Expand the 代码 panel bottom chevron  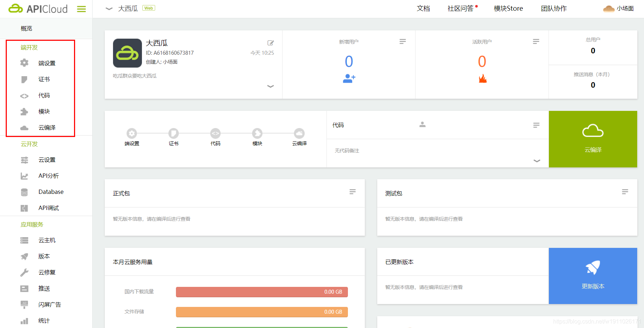click(x=537, y=161)
